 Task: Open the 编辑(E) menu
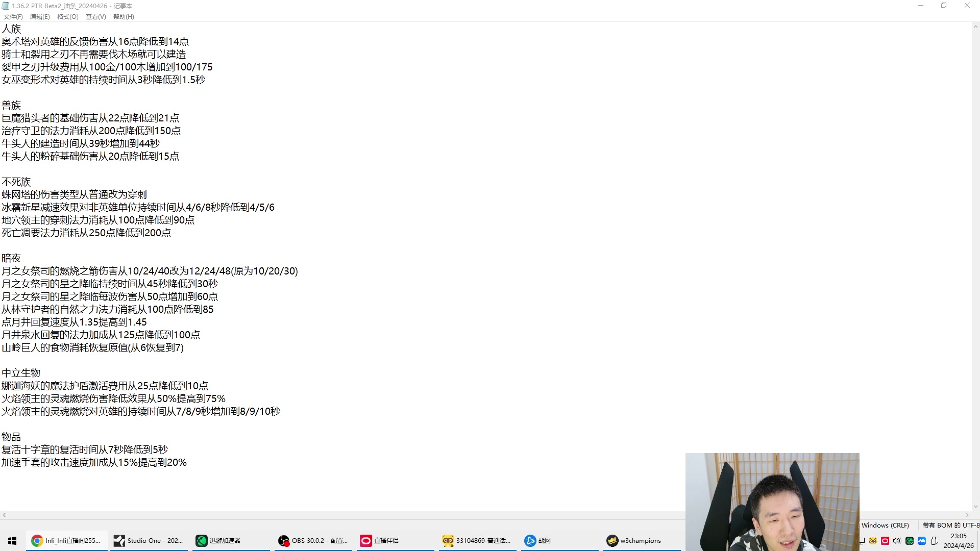40,17
